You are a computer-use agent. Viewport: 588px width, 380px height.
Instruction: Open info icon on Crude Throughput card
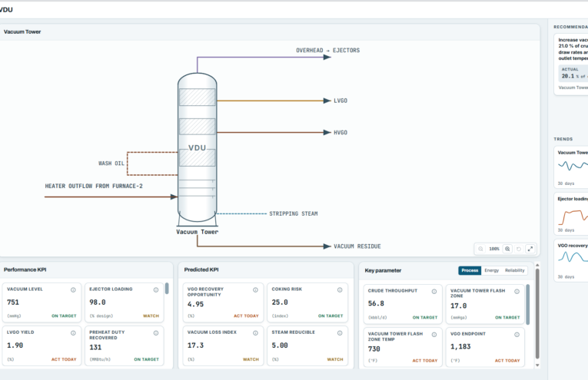434,292
